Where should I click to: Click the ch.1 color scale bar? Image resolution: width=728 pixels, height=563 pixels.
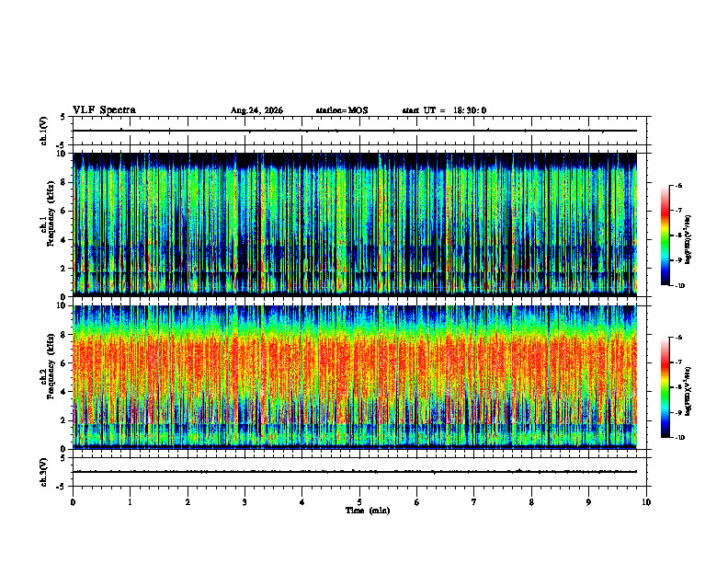pyautogui.click(x=665, y=236)
